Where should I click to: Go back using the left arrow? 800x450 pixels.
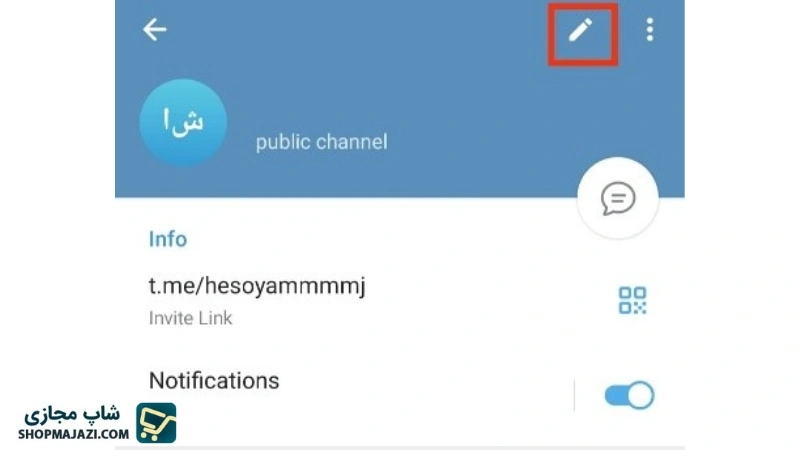[155, 29]
